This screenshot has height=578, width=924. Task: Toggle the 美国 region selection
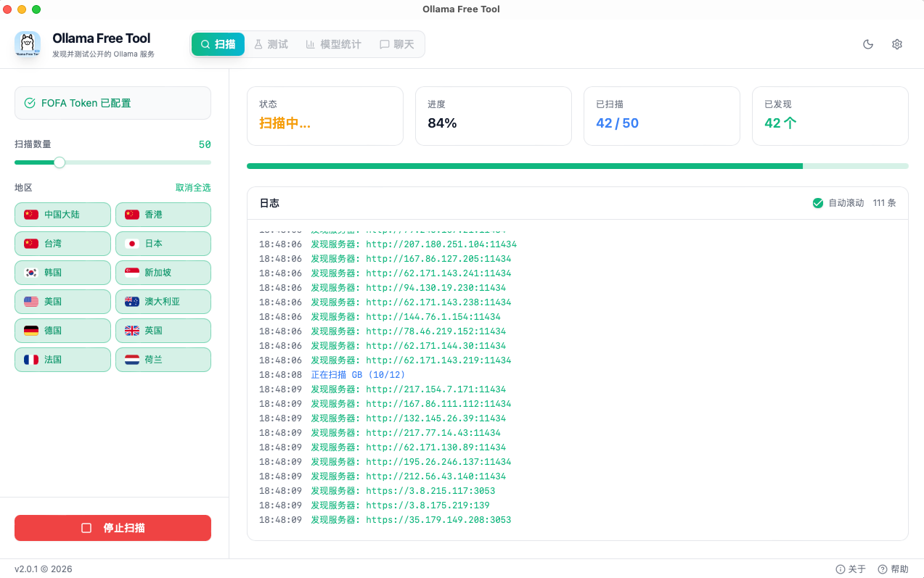tap(62, 302)
